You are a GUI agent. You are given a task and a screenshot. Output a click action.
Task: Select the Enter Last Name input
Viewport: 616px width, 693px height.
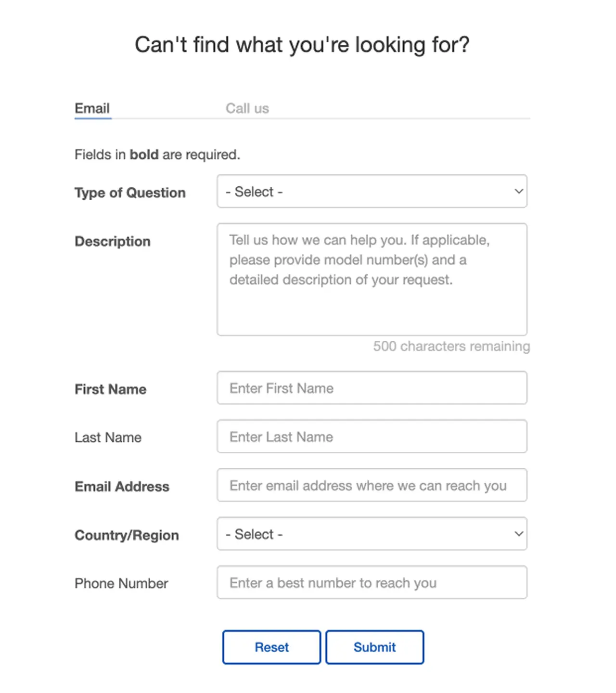372,436
